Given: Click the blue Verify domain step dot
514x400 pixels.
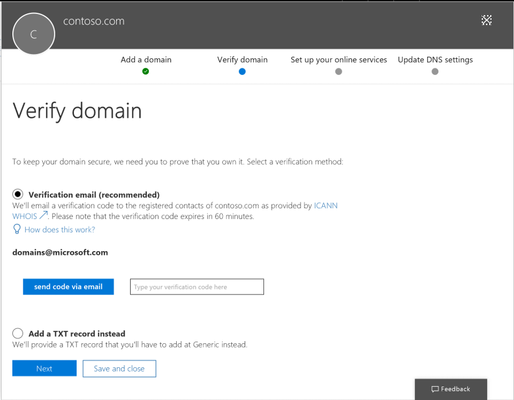Looking at the screenshot, I should [242, 71].
